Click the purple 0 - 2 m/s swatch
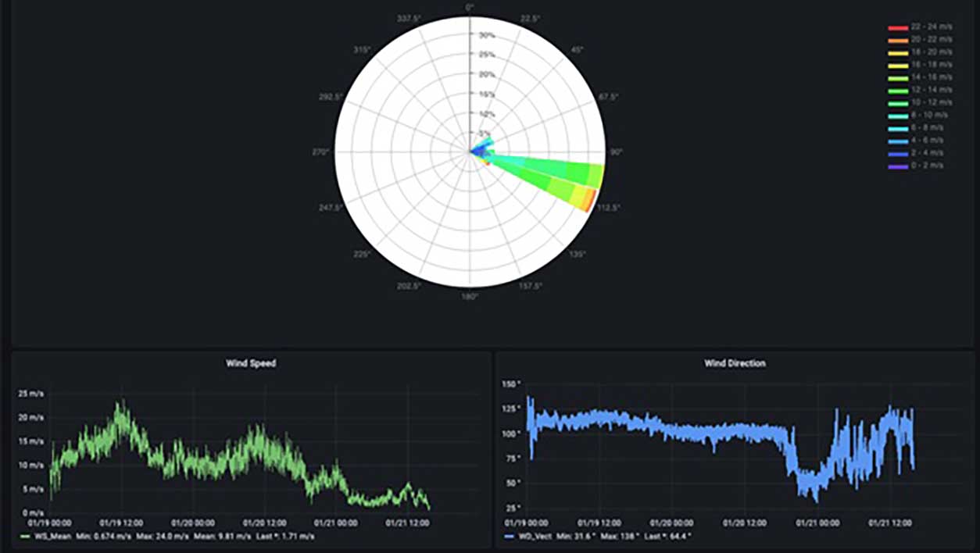980x553 pixels. [x=897, y=166]
